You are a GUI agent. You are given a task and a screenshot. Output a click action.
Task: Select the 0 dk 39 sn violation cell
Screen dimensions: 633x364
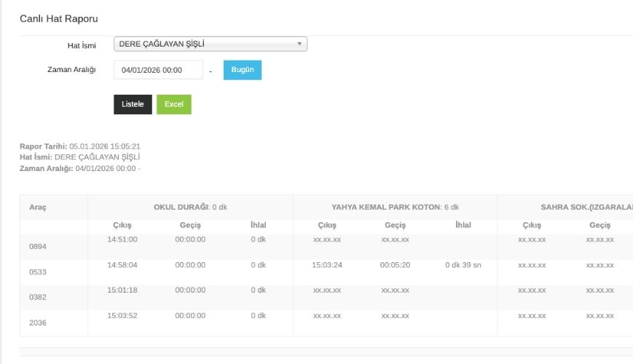click(463, 265)
